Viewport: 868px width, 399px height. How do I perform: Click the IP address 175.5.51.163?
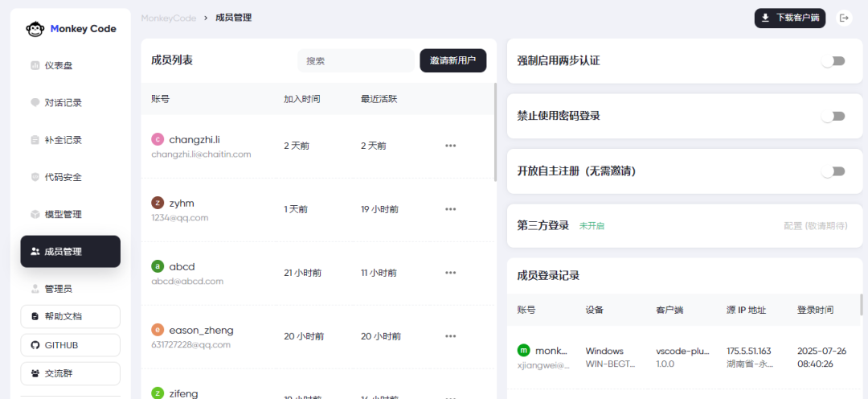coord(749,352)
